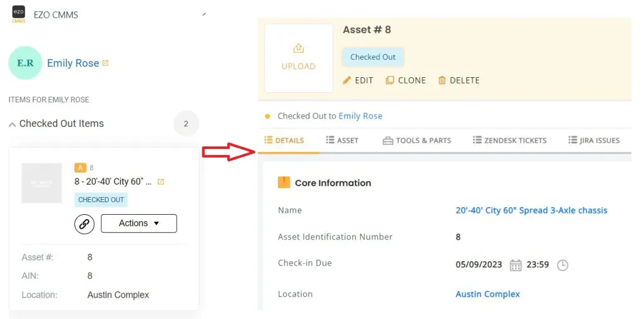Click the orange A asset type badge
The height and width of the screenshot is (319, 644).
(x=80, y=167)
